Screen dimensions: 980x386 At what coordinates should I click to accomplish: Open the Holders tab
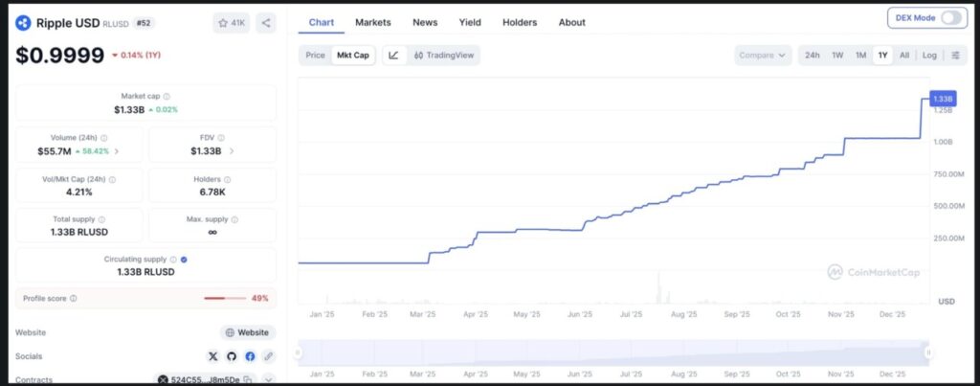click(x=520, y=22)
